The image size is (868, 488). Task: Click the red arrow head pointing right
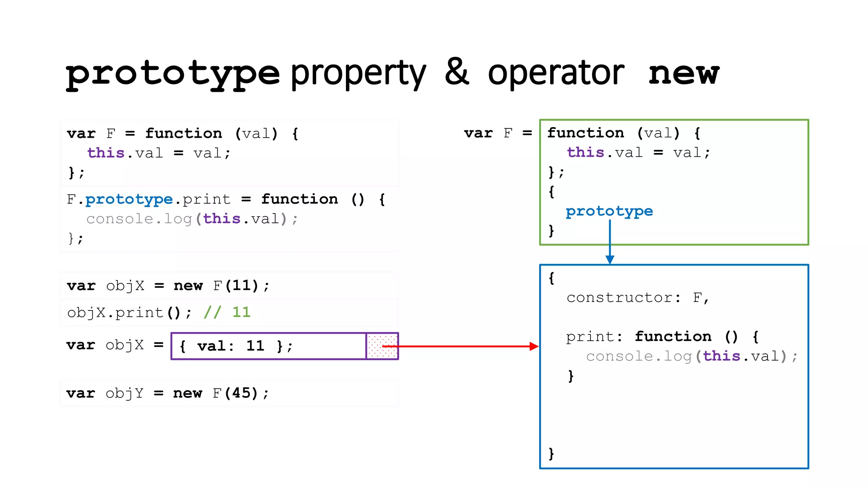(534, 347)
